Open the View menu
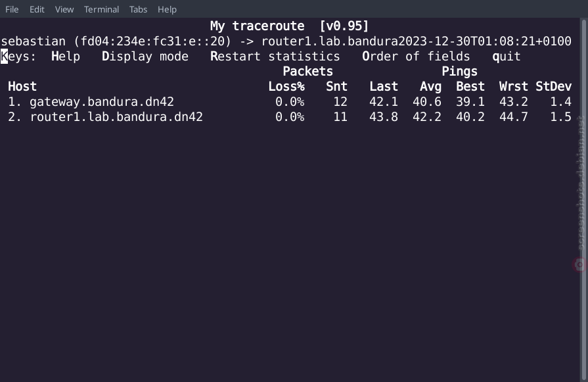The image size is (588, 382). pos(64,9)
